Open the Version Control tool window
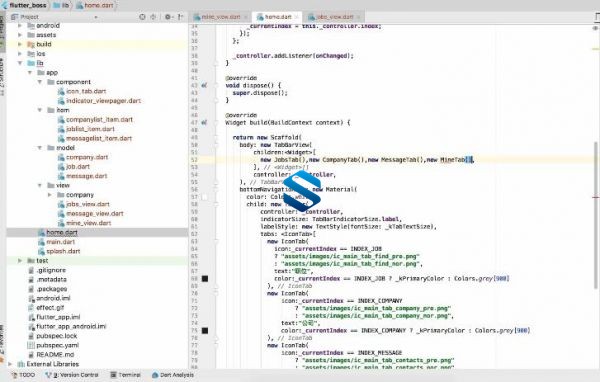Screen dimensions: 600x382 pyautogui.click(x=72, y=375)
